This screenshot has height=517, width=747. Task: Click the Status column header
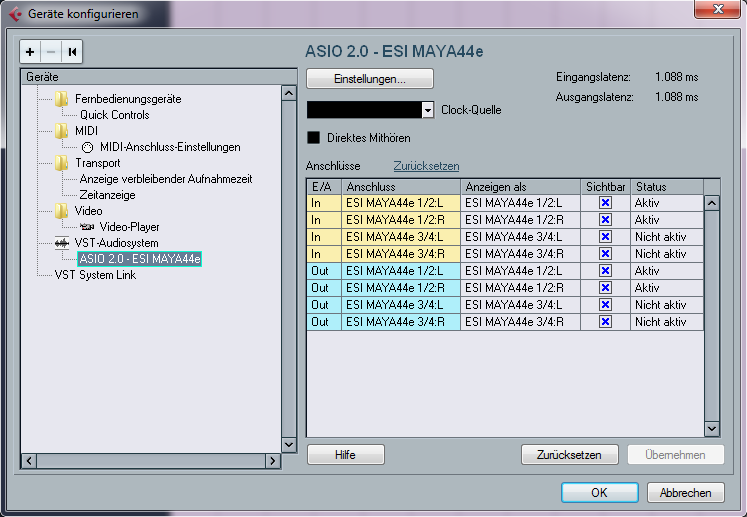667,187
